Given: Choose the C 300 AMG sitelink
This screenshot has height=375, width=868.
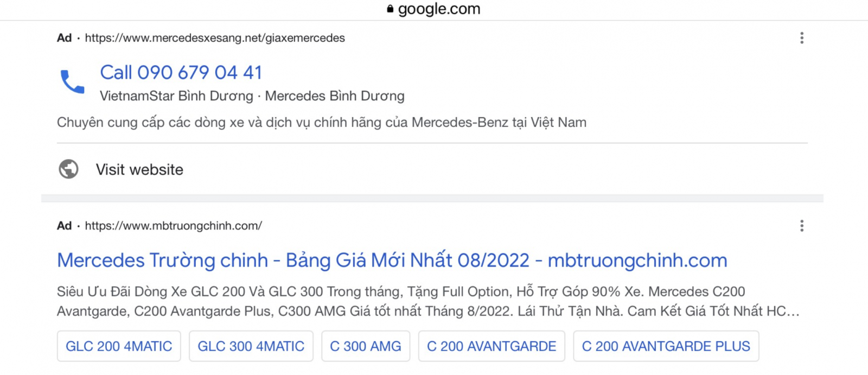Looking at the screenshot, I should coord(366,346).
